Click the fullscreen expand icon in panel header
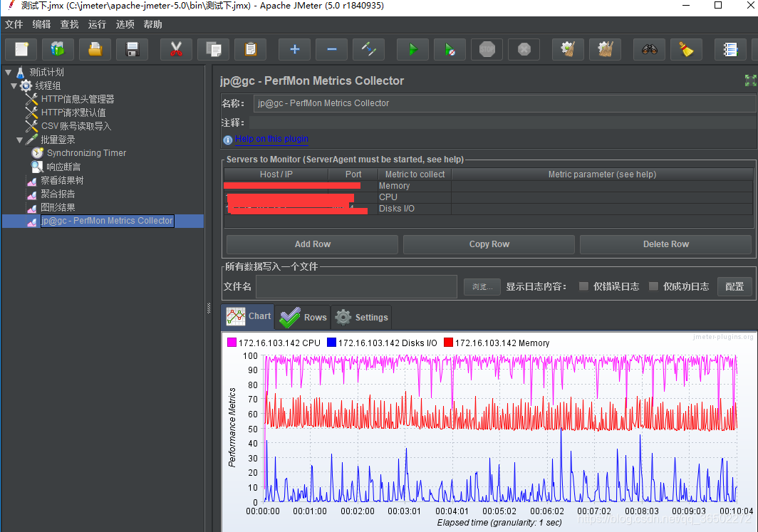The height and width of the screenshot is (532, 758). tap(750, 80)
